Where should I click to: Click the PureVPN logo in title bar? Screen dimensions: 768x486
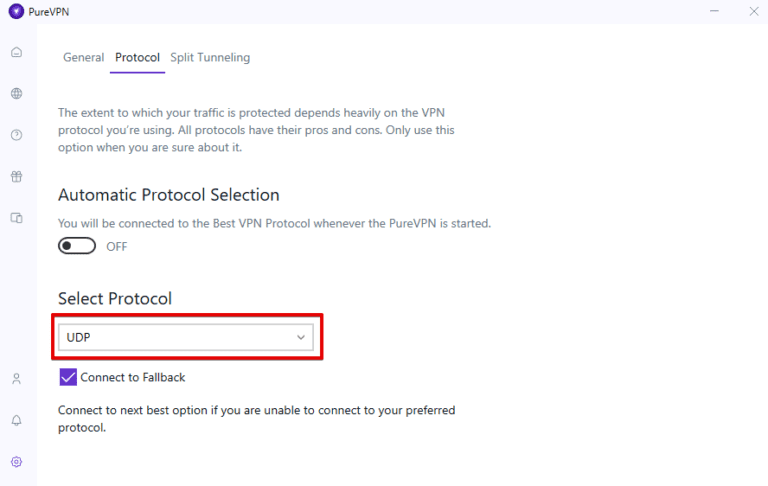pos(15,12)
